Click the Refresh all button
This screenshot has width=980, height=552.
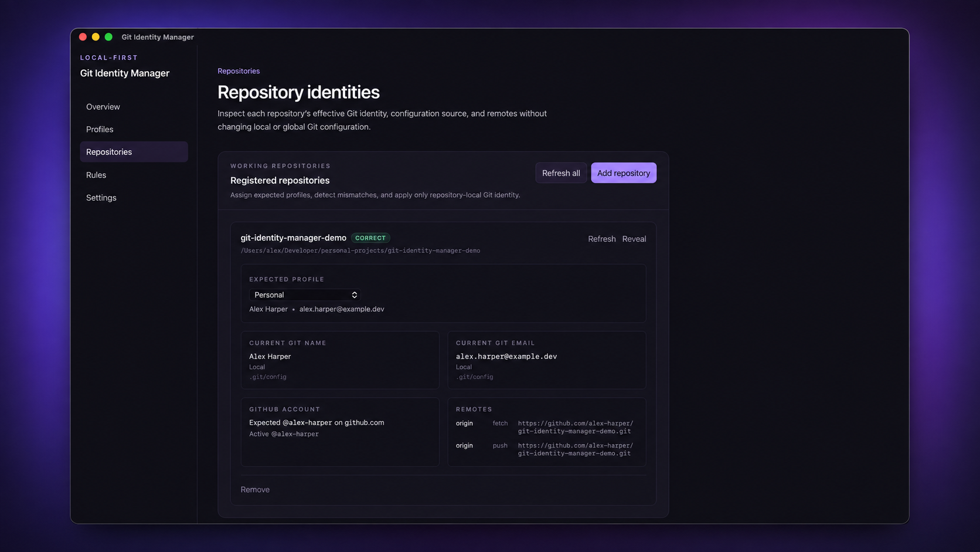(x=561, y=173)
